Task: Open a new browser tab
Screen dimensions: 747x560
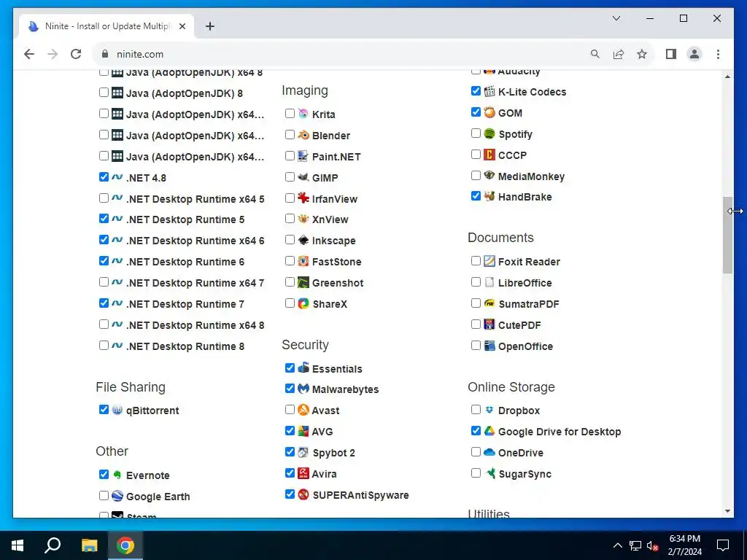Action: point(210,27)
